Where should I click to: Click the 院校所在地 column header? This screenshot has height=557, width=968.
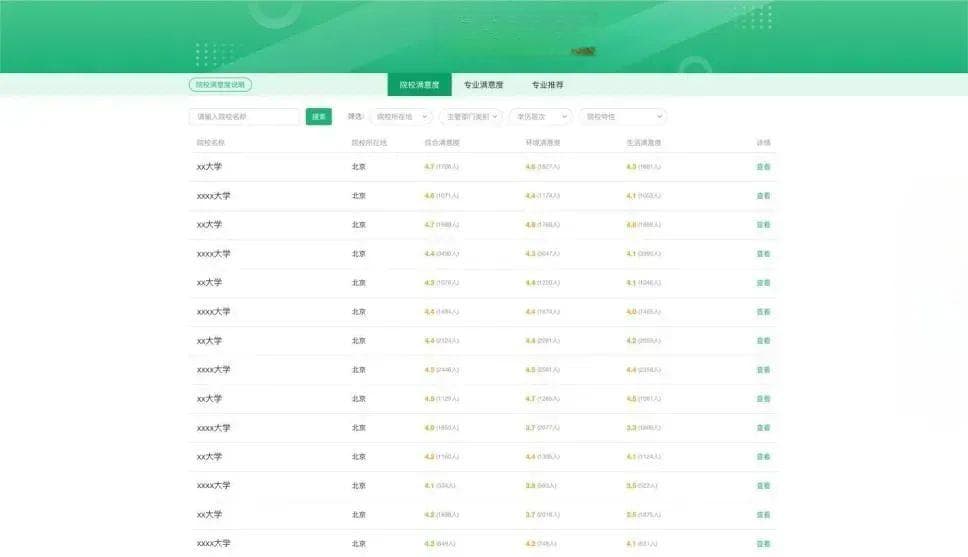[369, 143]
